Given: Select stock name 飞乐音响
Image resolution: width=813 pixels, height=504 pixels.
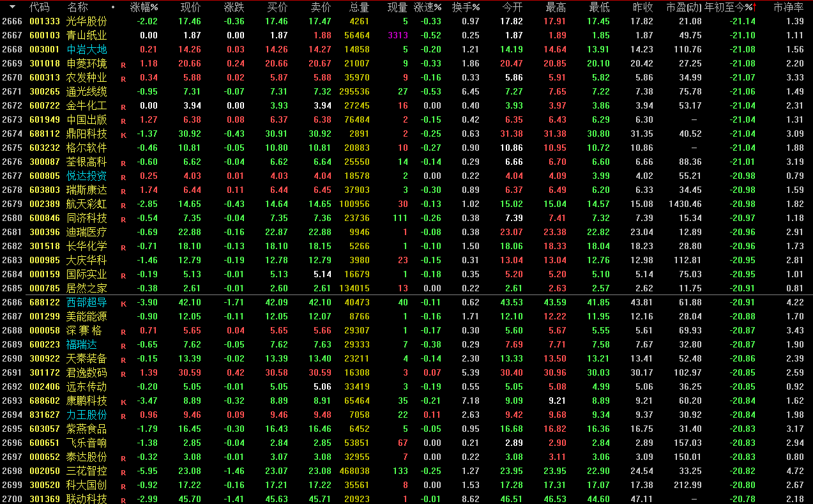Looking at the screenshot, I should tap(87, 443).
